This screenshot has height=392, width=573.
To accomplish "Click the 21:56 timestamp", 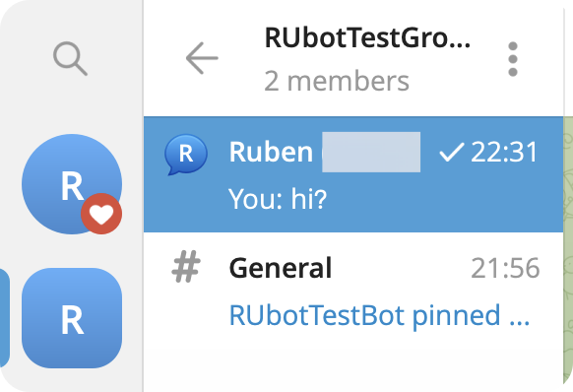I will pyautogui.click(x=505, y=268).
